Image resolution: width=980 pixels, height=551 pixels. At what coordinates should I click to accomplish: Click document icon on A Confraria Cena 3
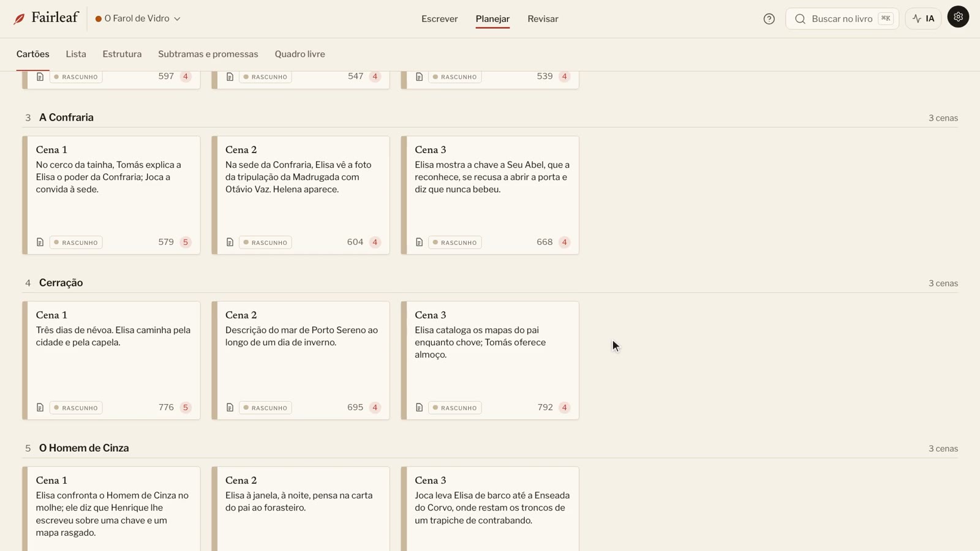(419, 242)
